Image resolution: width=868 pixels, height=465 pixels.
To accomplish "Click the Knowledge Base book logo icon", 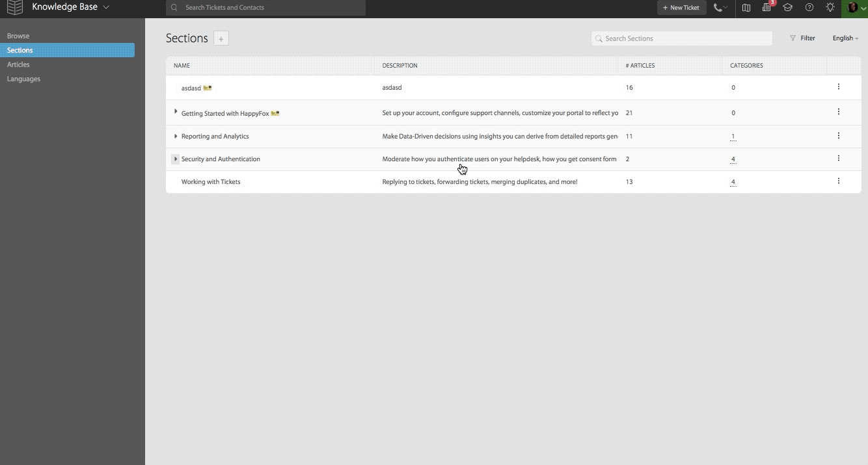I will [14, 8].
